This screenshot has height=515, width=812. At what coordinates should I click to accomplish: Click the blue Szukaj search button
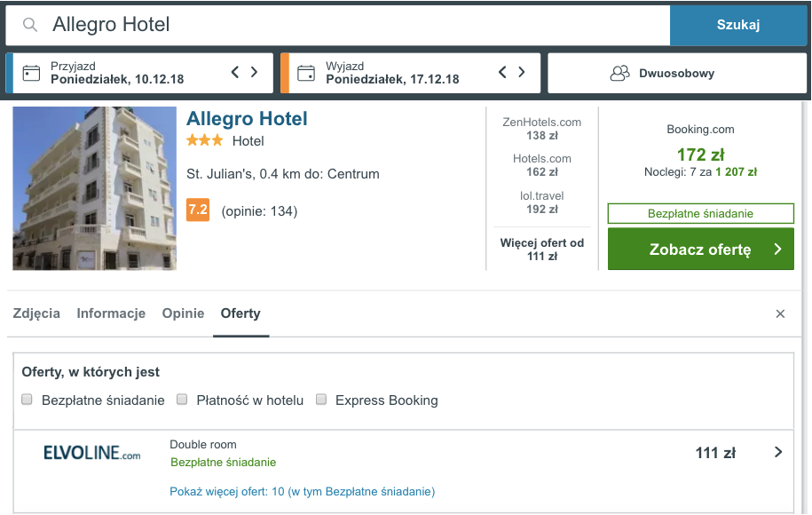pos(738,25)
